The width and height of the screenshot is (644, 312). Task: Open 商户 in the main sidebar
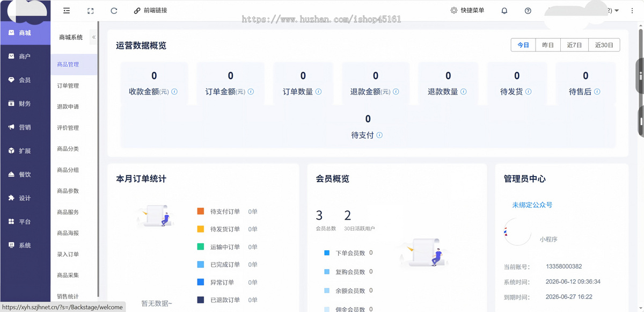[25, 56]
